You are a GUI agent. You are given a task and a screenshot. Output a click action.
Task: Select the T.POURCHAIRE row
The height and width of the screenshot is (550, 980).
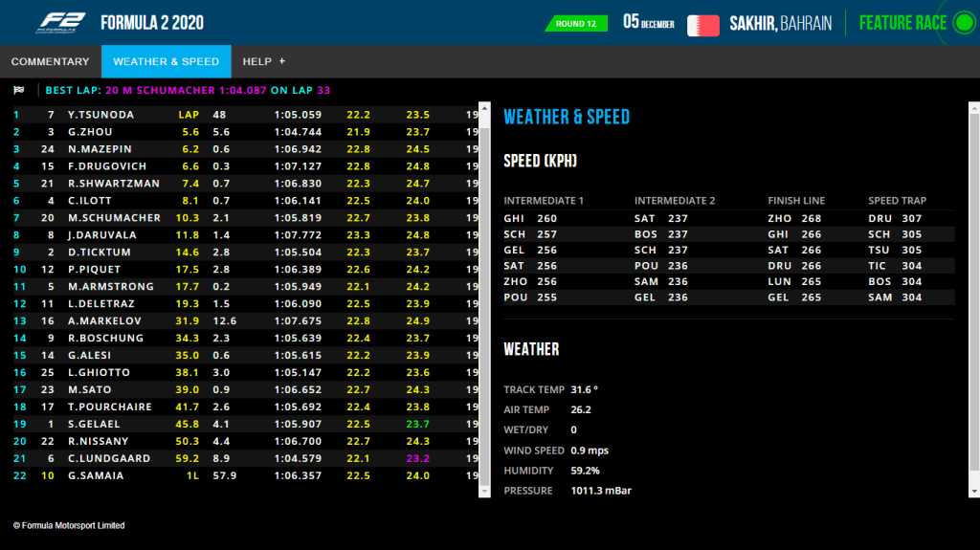(x=246, y=407)
